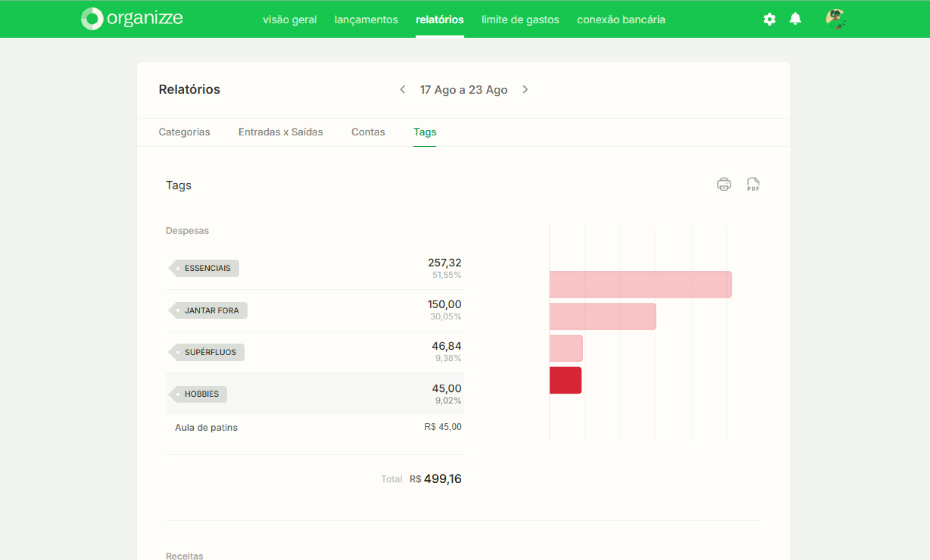930x560 pixels.
Task: Go to limite de gastos page
Action: point(520,19)
